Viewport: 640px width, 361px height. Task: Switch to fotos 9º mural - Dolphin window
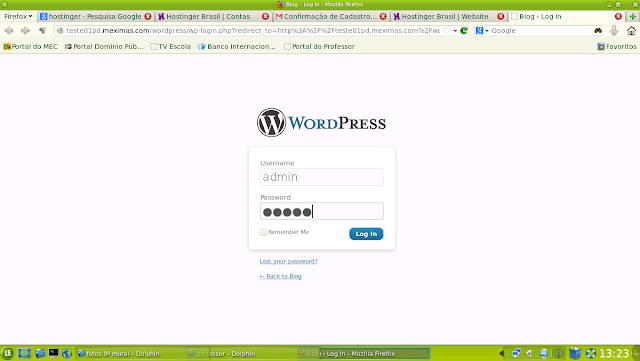(131, 354)
